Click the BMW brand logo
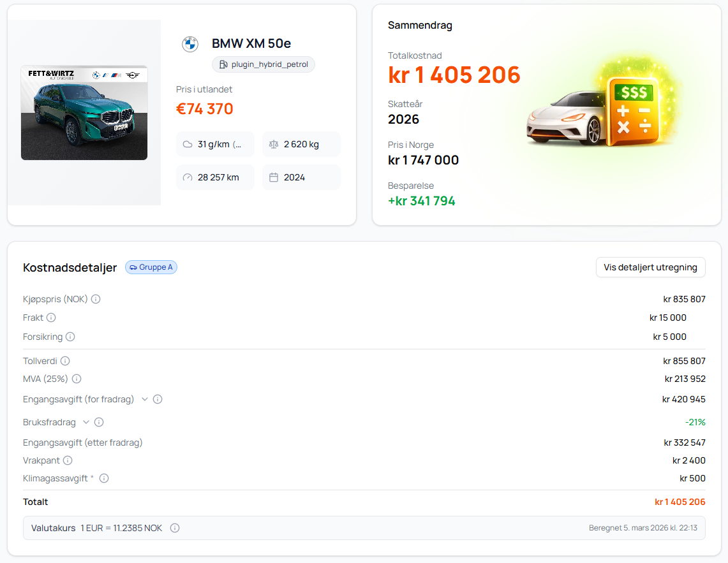Viewport: 728px width, 563px height. point(190,44)
